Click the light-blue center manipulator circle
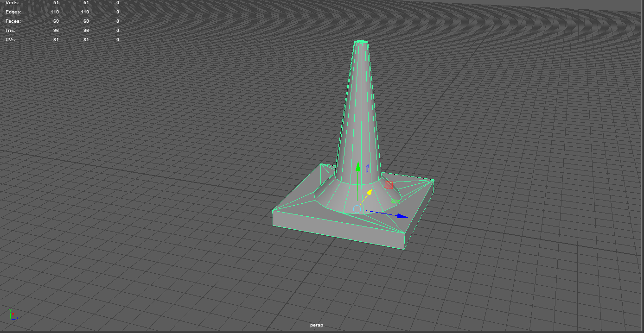This screenshot has height=333, width=644. [x=357, y=208]
